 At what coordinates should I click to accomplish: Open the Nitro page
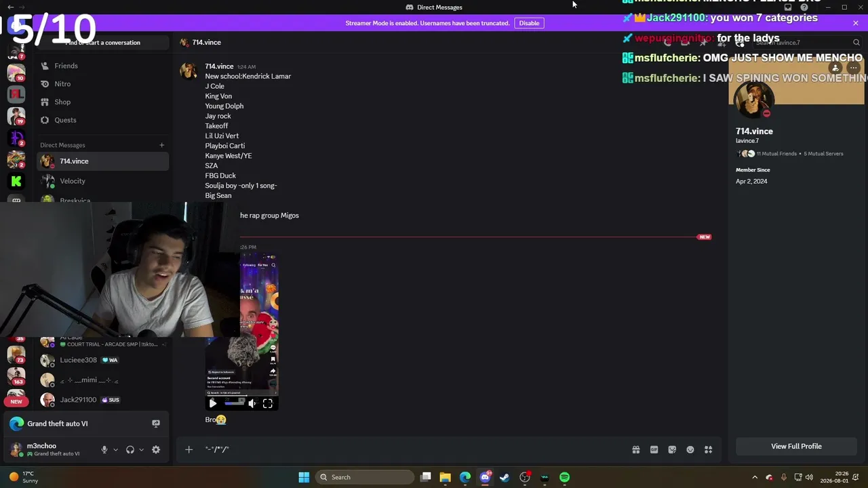coord(102,84)
